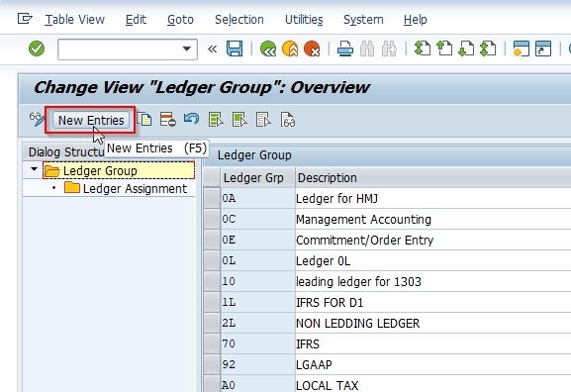571x392 pixels.
Task: Click the 'Management Accounting' description
Action: click(x=363, y=220)
